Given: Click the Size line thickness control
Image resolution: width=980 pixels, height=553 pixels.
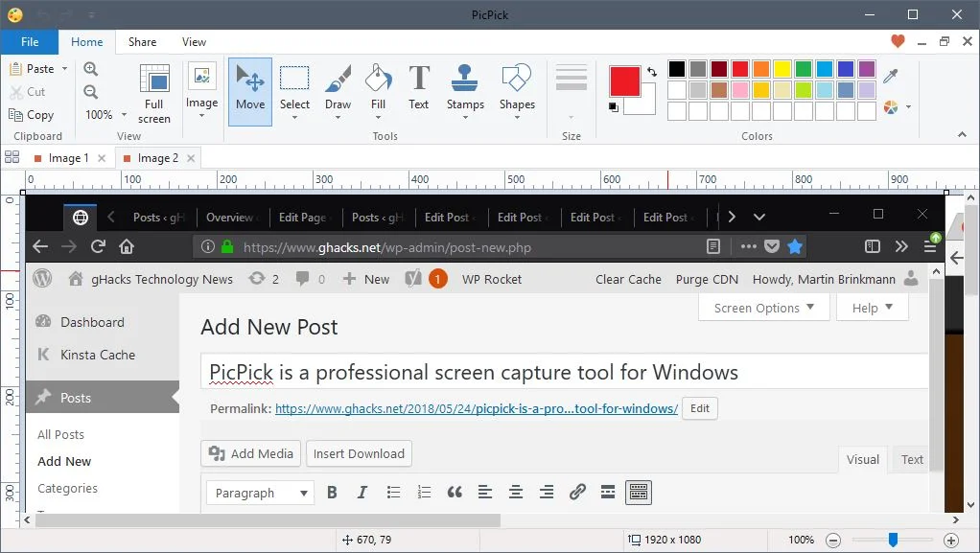Looking at the screenshot, I should (572, 91).
